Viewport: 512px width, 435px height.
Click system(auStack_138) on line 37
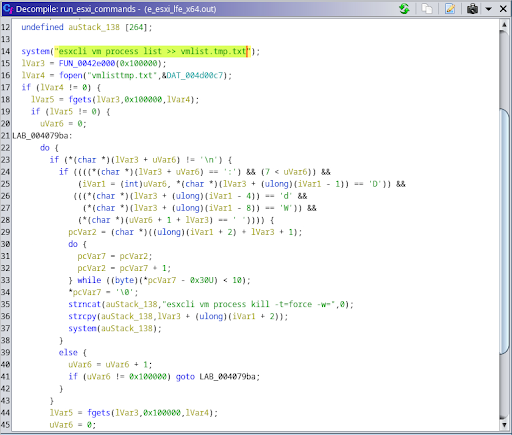(115, 328)
